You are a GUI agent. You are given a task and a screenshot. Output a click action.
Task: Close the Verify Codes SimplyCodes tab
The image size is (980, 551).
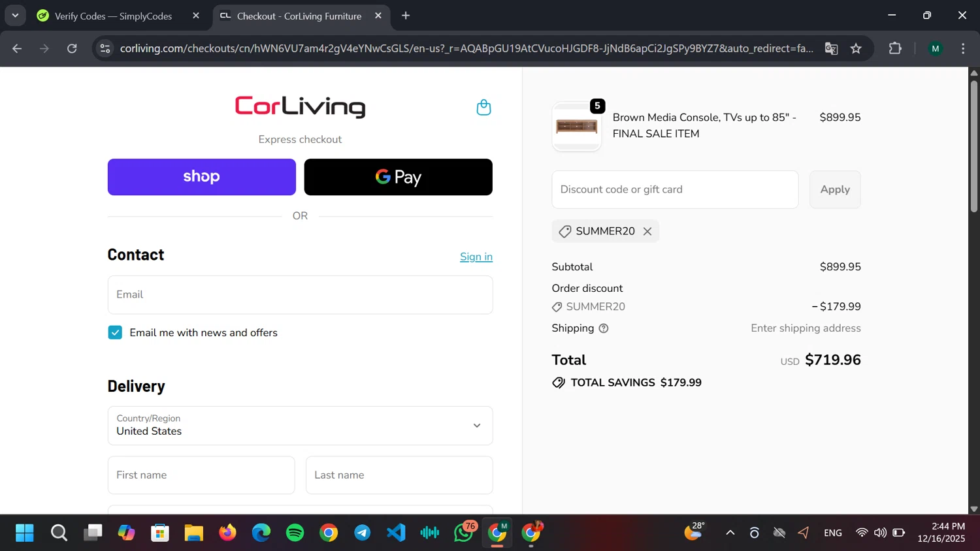195,16
